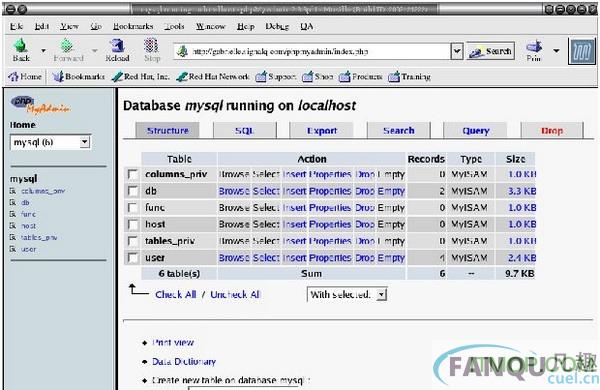The width and height of the screenshot is (600, 390).
Task: Open the user table in sidebar
Action: point(28,249)
